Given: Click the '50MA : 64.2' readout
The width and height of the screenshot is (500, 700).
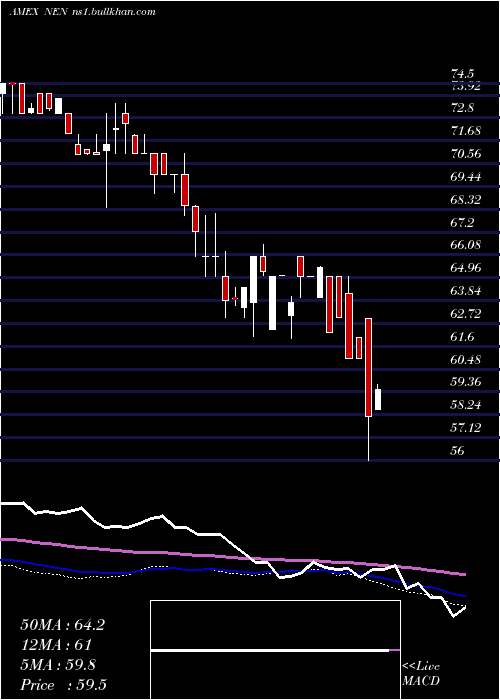Looking at the screenshot, I should pyautogui.click(x=62, y=625).
